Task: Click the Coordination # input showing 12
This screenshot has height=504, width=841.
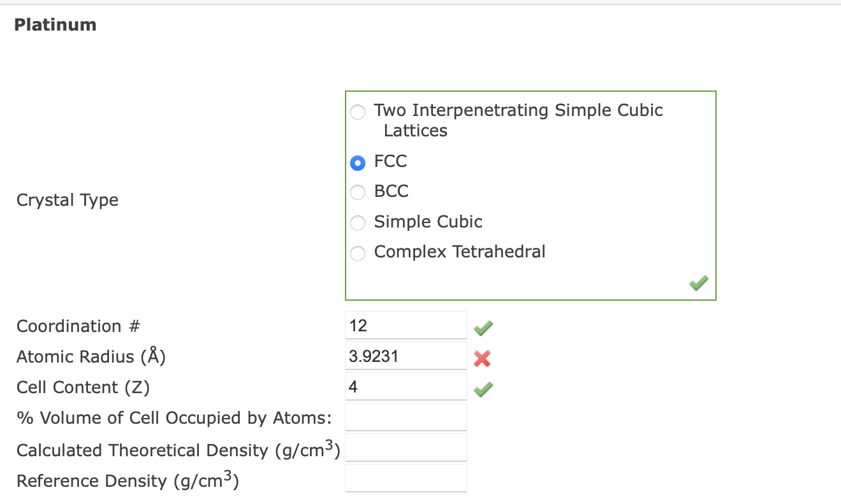Action: 406,325
